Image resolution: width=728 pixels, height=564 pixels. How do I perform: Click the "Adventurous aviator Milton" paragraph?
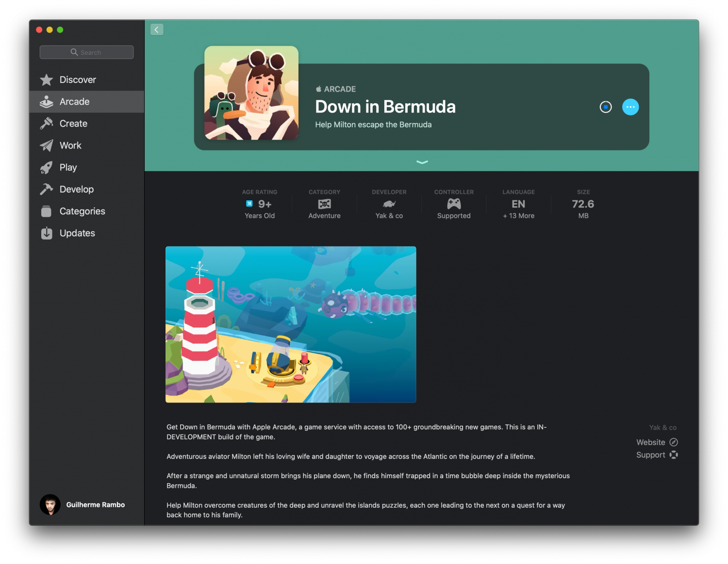(x=351, y=456)
